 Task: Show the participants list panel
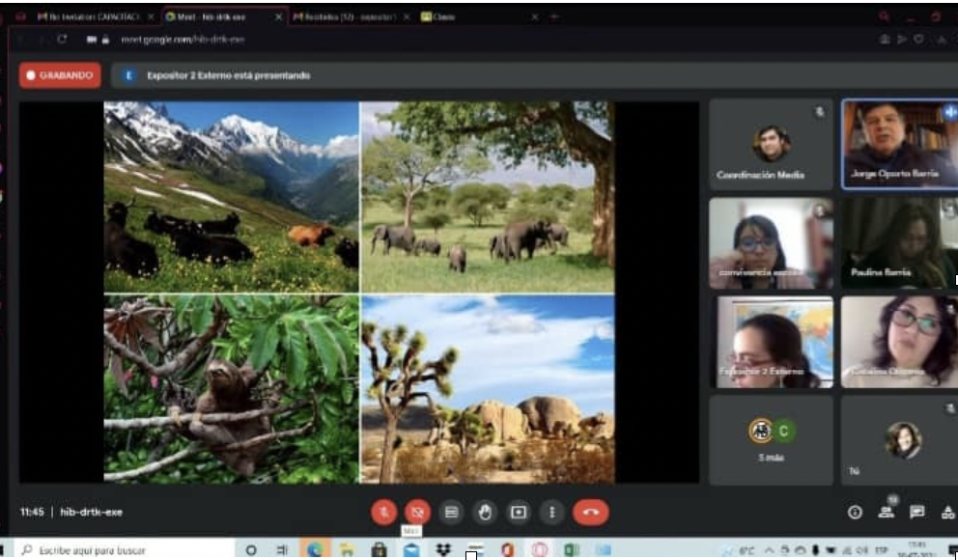pyautogui.click(x=886, y=512)
